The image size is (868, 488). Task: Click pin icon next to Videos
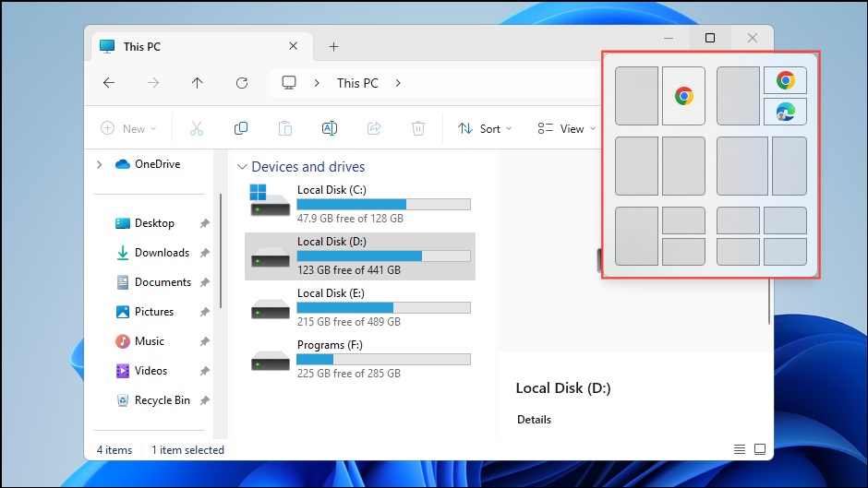pyautogui.click(x=204, y=371)
